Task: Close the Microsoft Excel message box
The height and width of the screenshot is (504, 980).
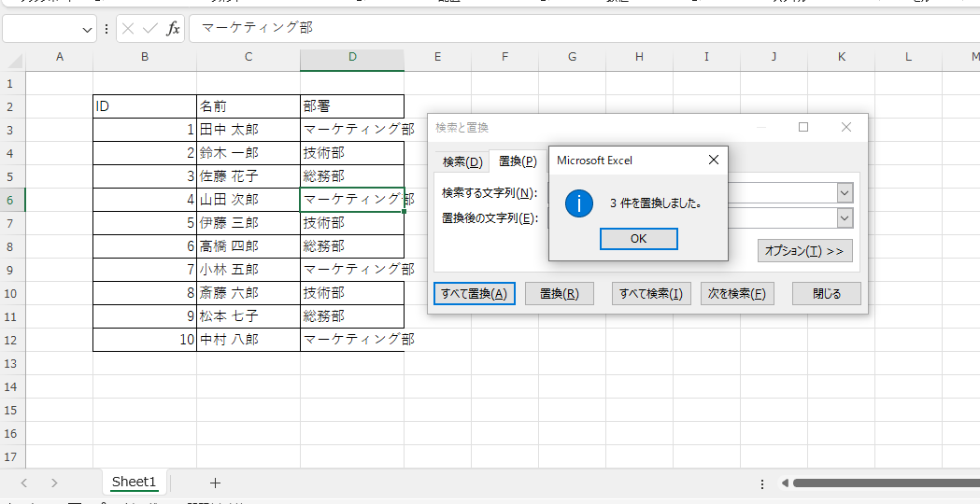Action: pyautogui.click(x=714, y=160)
